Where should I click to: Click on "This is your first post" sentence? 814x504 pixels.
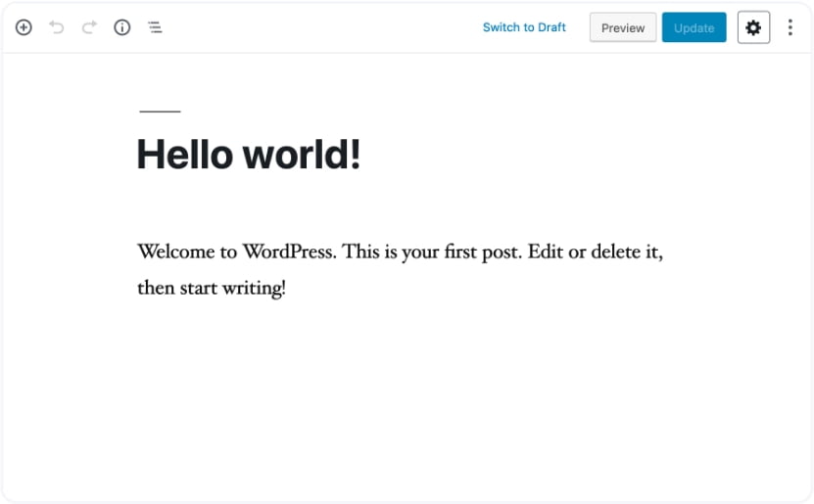pos(432,252)
